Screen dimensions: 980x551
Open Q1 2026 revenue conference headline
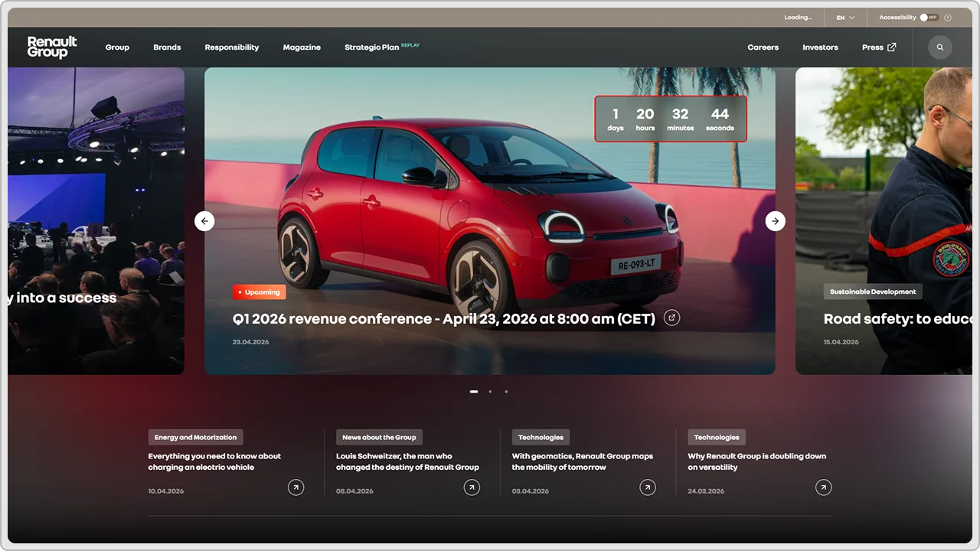point(444,319)
